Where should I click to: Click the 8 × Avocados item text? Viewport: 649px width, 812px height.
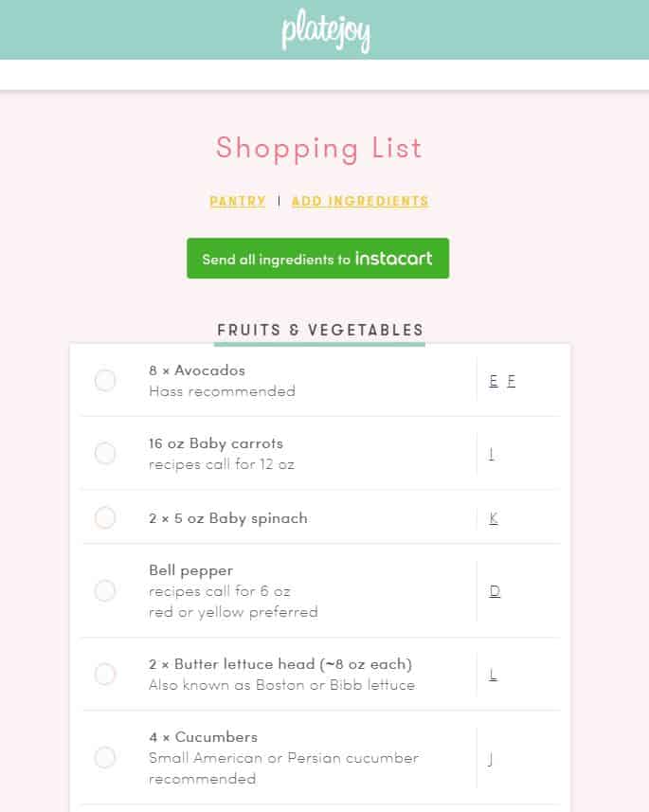[x=197, y=370]
